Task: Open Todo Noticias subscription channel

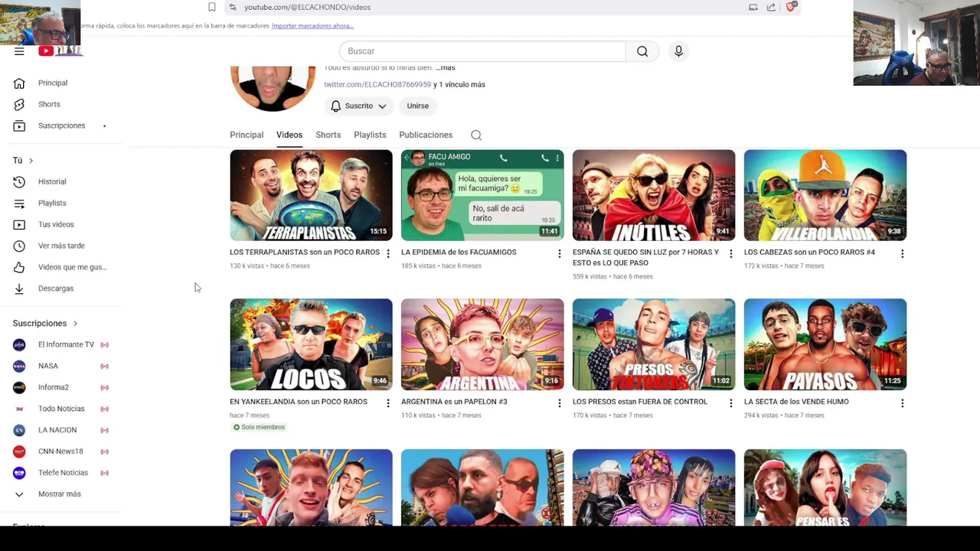Action: [61, 409]
